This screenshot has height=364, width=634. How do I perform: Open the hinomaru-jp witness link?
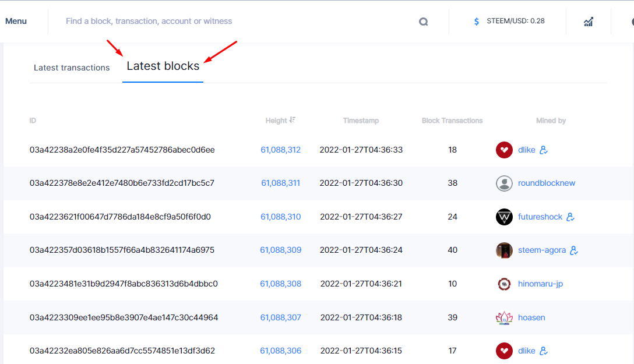540,284
